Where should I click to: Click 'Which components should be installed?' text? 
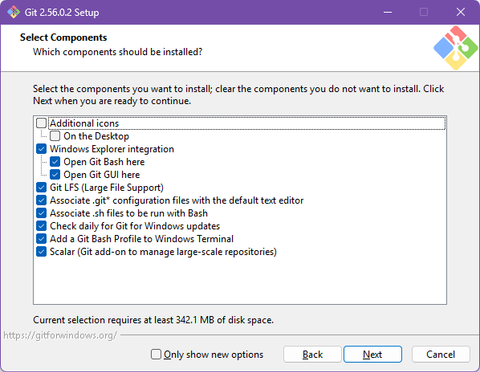click(117, 52)
